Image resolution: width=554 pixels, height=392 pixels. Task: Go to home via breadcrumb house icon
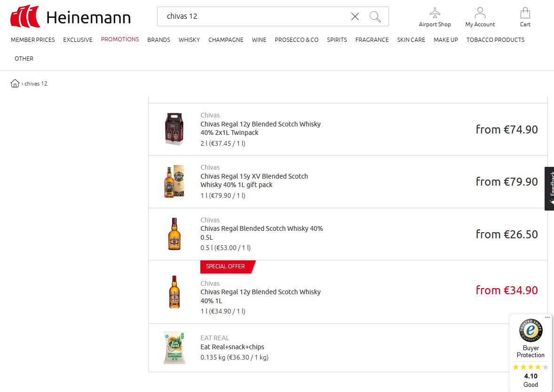pos(15,83)
